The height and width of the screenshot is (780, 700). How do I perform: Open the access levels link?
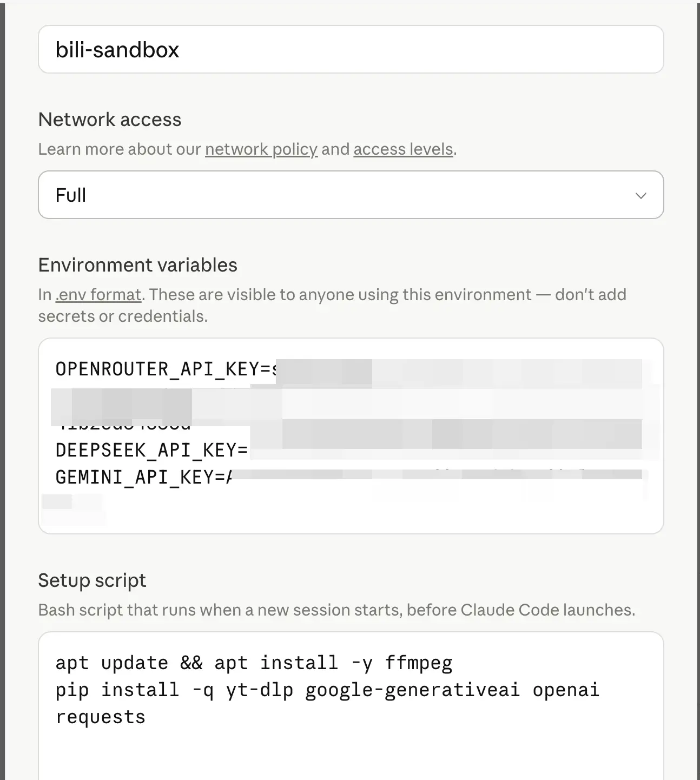[403, 149]
